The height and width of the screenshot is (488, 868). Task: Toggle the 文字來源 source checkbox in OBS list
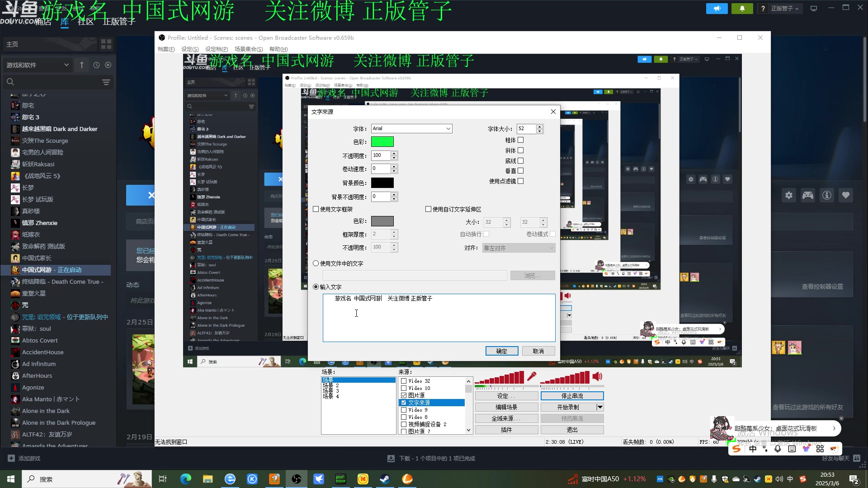coord(404,403)
